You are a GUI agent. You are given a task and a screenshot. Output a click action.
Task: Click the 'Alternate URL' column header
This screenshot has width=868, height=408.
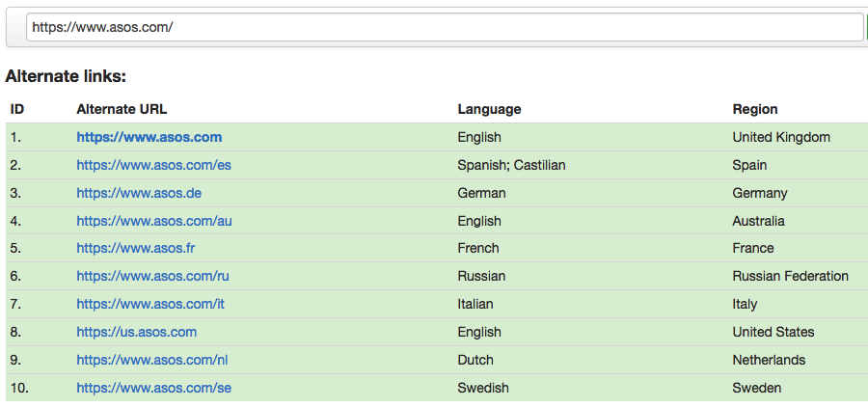click(x=122, y=109)
